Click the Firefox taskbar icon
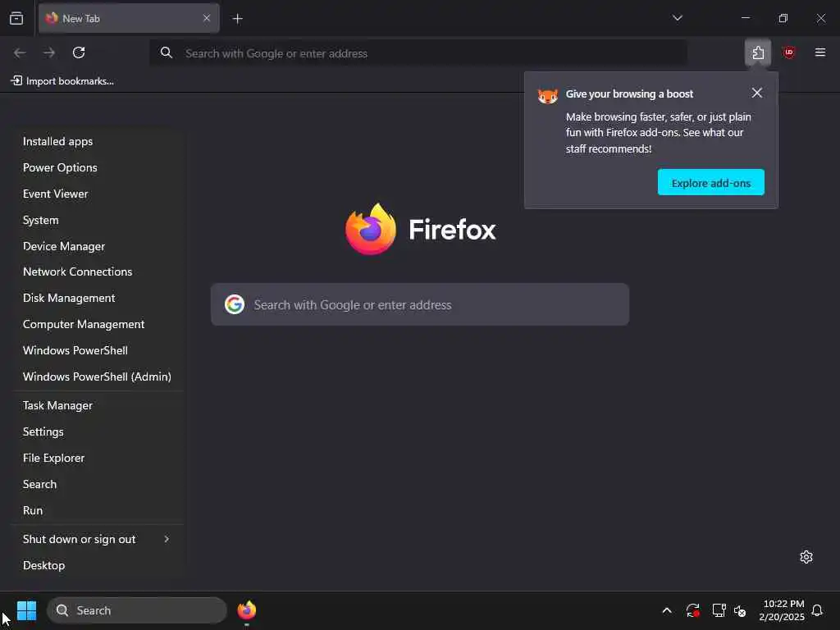The height and width of the screenshot is (630, 840). (246, 610)
